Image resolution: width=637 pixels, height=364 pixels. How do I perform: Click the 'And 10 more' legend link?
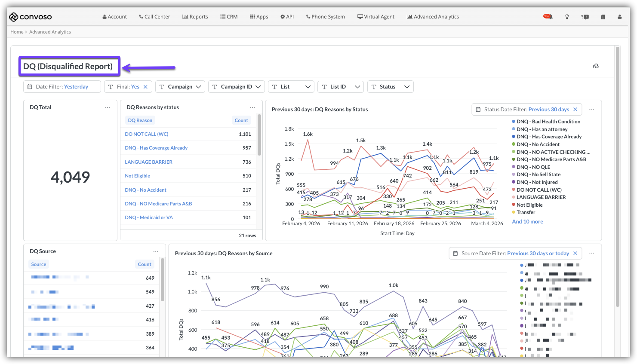click(x=527, y=222)
